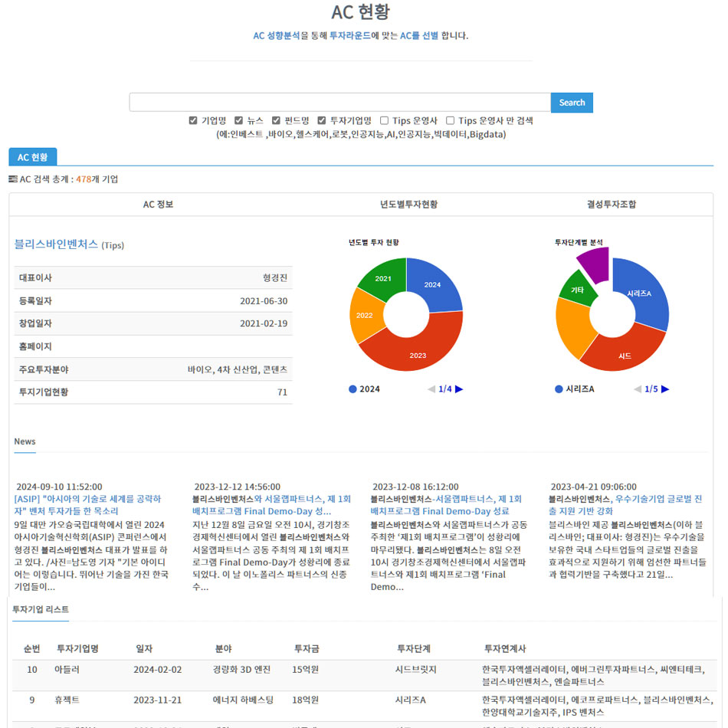Click the 시리즈A legend dot in stage chart
Viewport: 728px width, 728px height.
559,389
